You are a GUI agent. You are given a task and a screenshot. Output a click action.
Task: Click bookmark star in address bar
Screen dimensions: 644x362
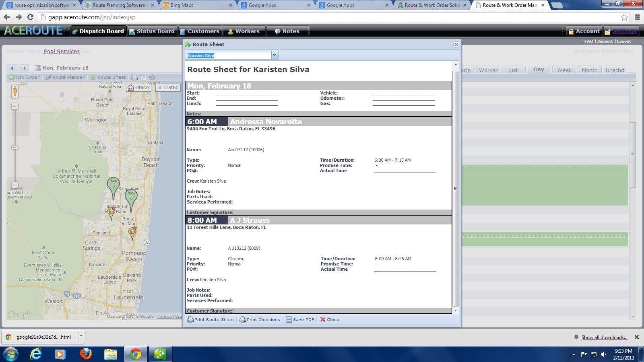624,17
